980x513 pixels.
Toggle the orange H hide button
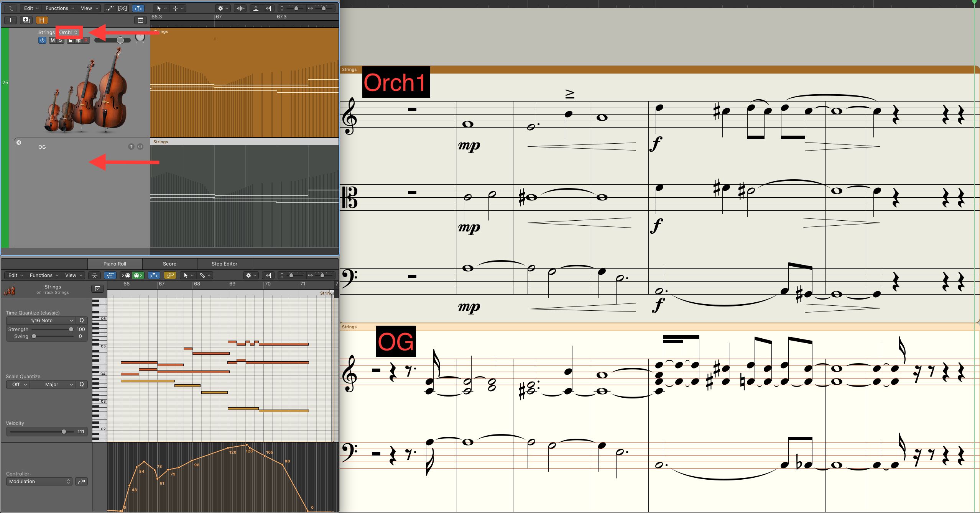click(x=41, y=20)
